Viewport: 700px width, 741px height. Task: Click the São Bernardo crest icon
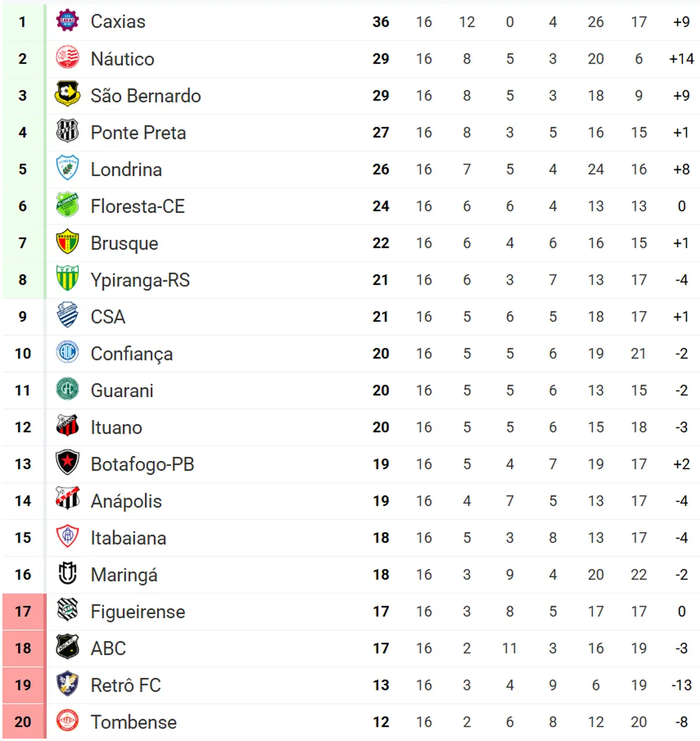[x=67, y=95]
